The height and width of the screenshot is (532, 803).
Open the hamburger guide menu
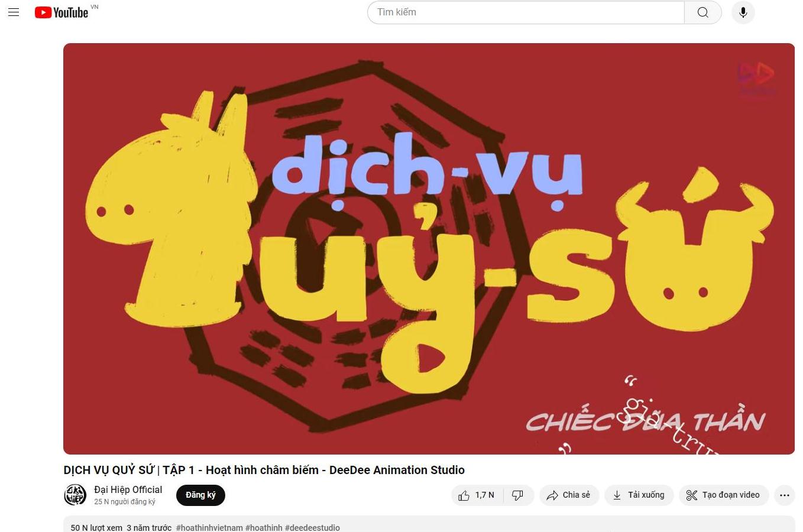[14, 12]
